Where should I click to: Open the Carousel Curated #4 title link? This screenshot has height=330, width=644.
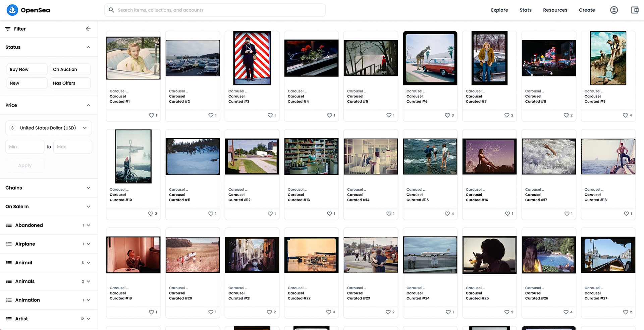pyautogui.click(x=298, y=99)
